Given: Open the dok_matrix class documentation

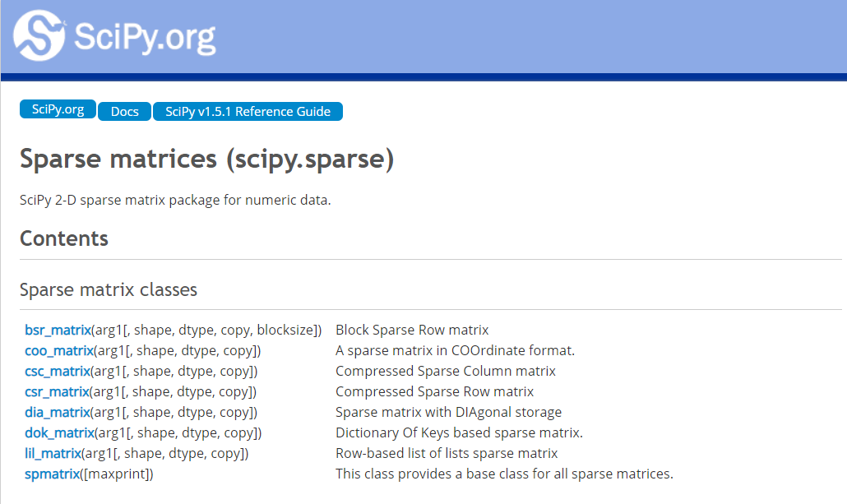Looking at the screenshot, I should [58, 432].
